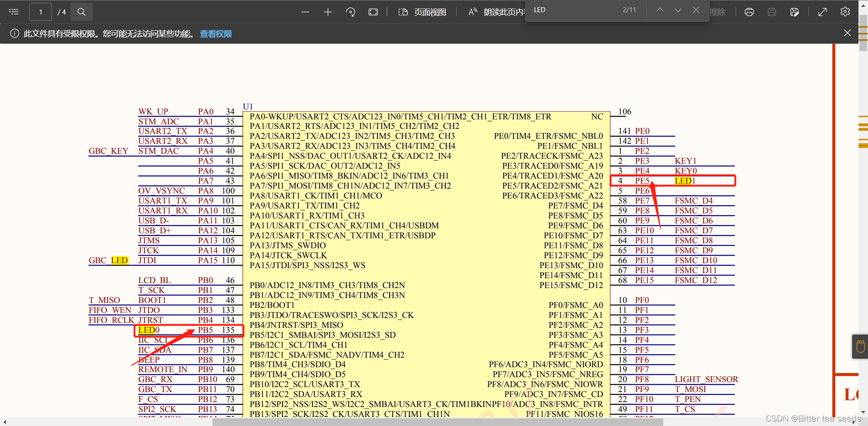Click the horizontal scrollbar thumb
This screenshot has height=426, width=868.
click(438, 422)
